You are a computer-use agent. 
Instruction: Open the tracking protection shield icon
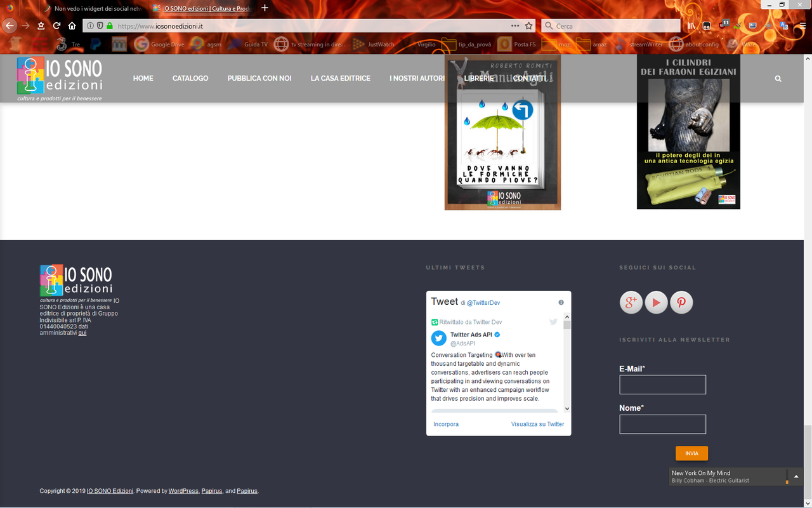(x=100, y=26)
